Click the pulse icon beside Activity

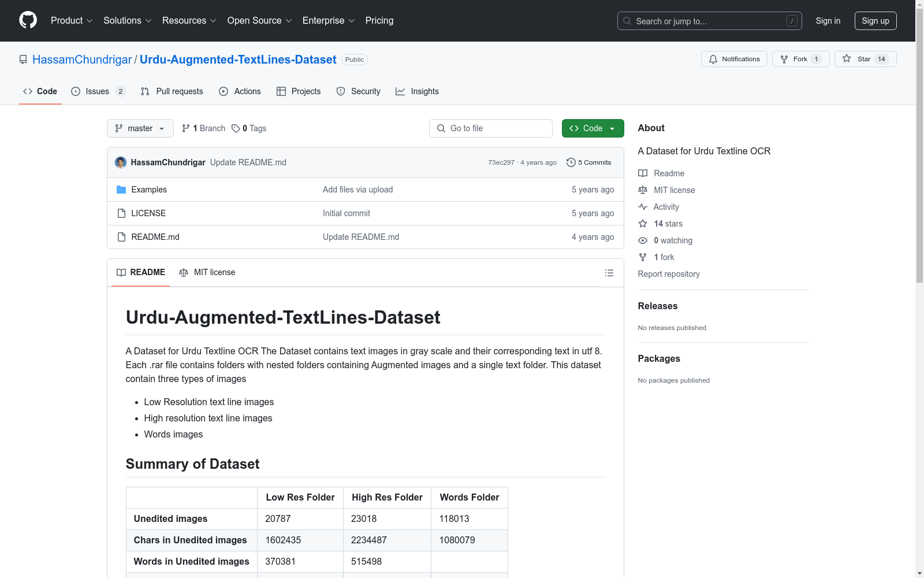pos(643,207)
